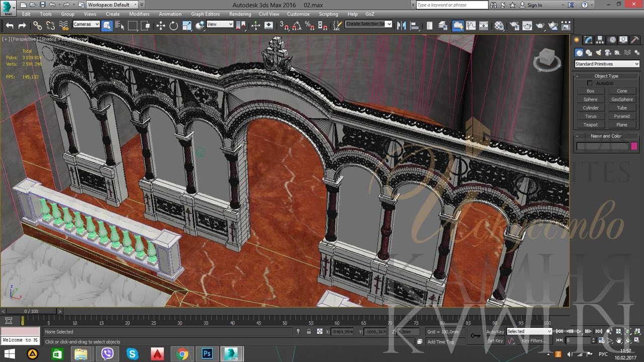644x362 pixels.
Task: Choose Rectangular Selection Region tool
Action: [x=133, y=26]
